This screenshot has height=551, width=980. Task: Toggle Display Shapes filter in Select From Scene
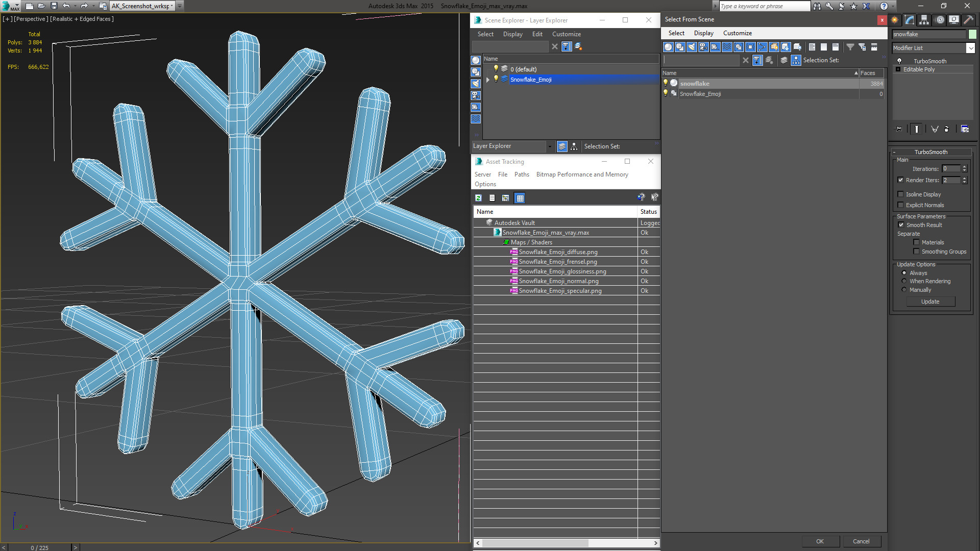680,47
